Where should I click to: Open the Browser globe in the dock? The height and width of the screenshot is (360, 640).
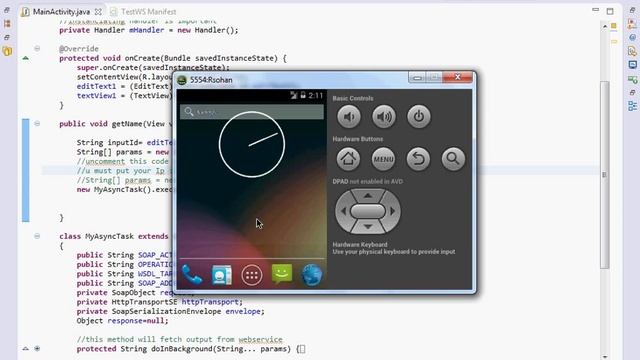click(x=312, y=275)
